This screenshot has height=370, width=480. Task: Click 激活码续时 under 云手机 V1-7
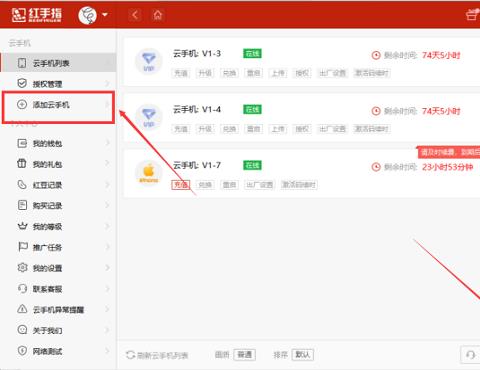299,185
